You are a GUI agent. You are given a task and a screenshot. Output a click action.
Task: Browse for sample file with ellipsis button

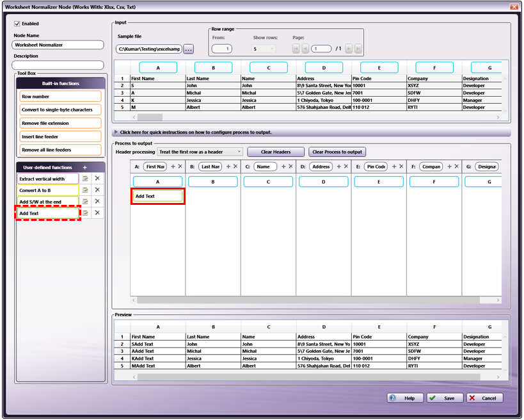tap(189, 49)
